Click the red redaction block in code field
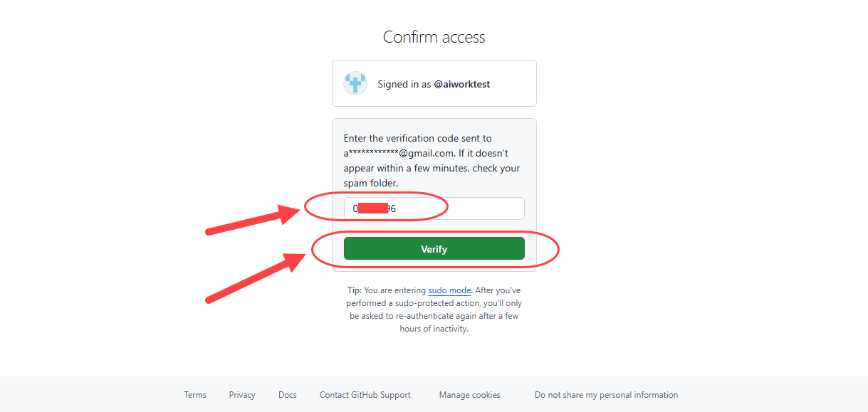The width and height of the screenshot is (868, 412). pos(372,208)
